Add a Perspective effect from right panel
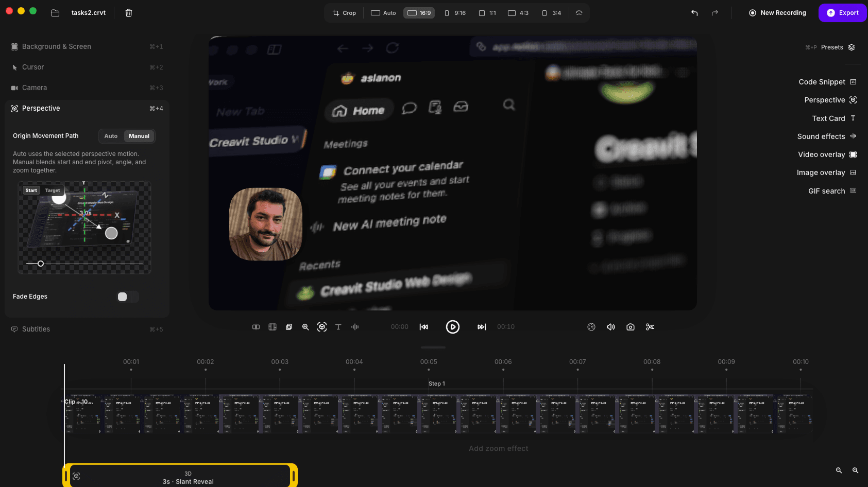 [830, 100]
